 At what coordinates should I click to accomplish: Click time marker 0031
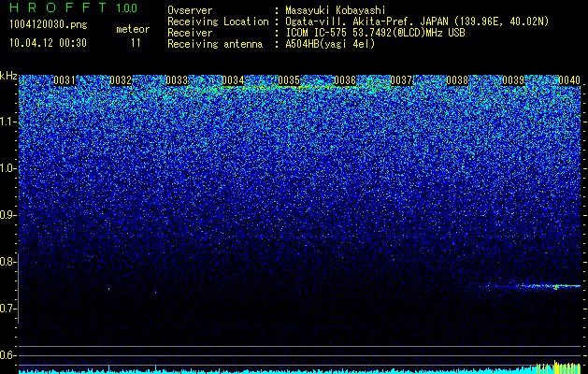pos(65,80)
